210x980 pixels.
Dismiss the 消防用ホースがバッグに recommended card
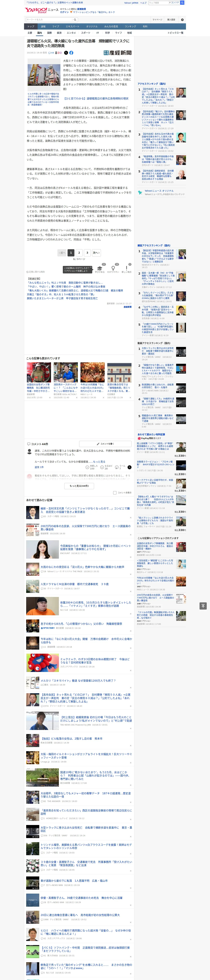tap(76, 398)
